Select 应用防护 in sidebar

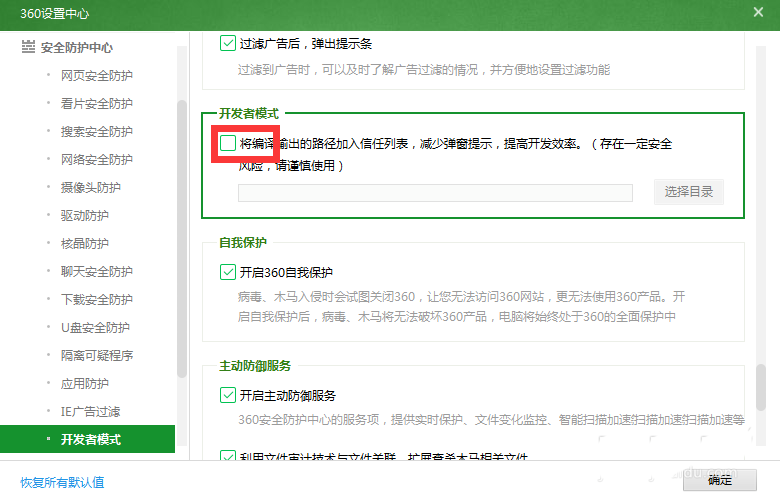click(85, 384)
